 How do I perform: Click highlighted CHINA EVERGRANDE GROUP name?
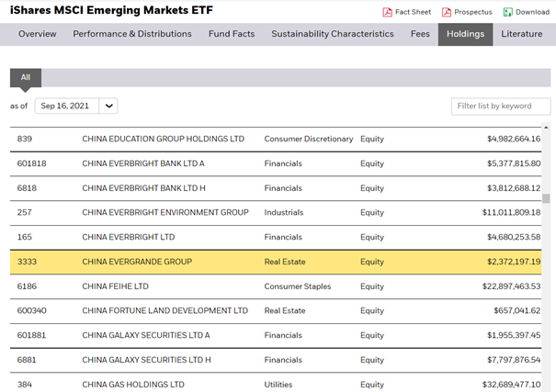[137, 262]
